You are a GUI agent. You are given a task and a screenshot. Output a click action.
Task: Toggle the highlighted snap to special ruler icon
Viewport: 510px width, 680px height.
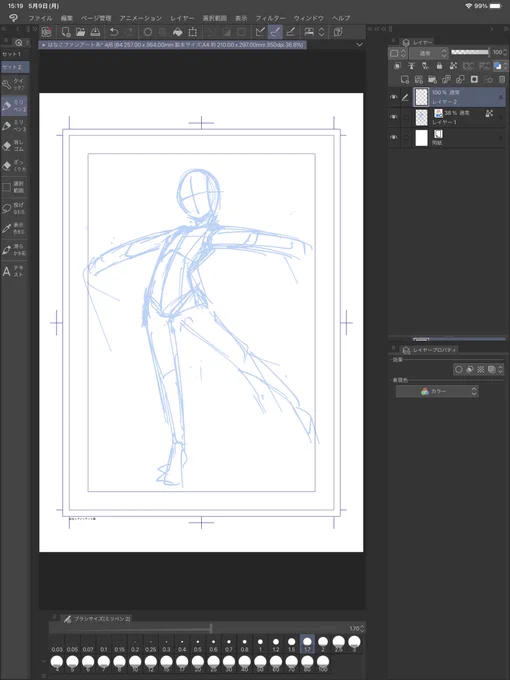275,32
